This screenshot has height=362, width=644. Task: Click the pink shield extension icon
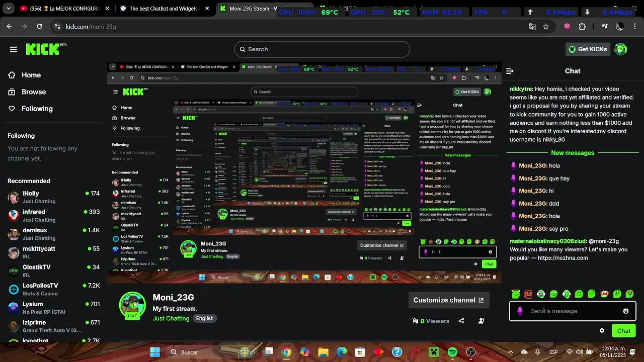(567, 27)
